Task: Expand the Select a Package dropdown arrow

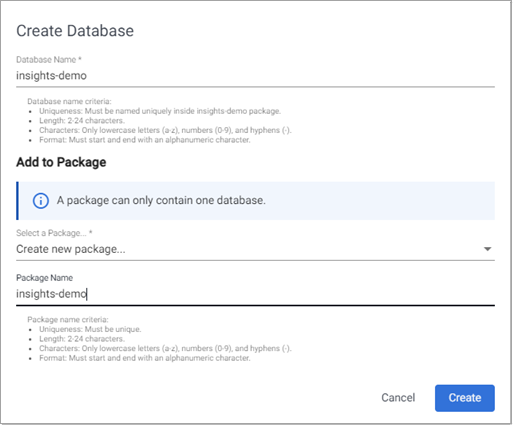Action: click(487, 249)
